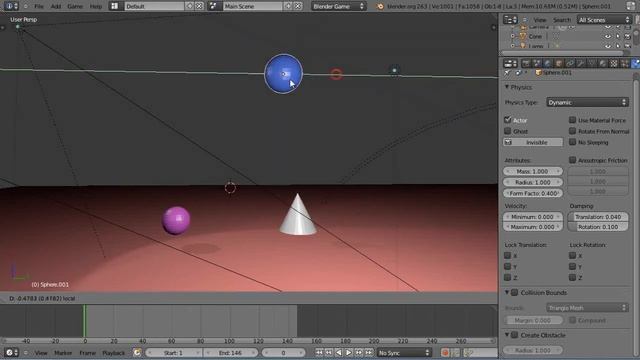The width and height of the screenshot is (640, 360).
Task: Open the Timeline editor type selector icon
Action: pos(11,352)
